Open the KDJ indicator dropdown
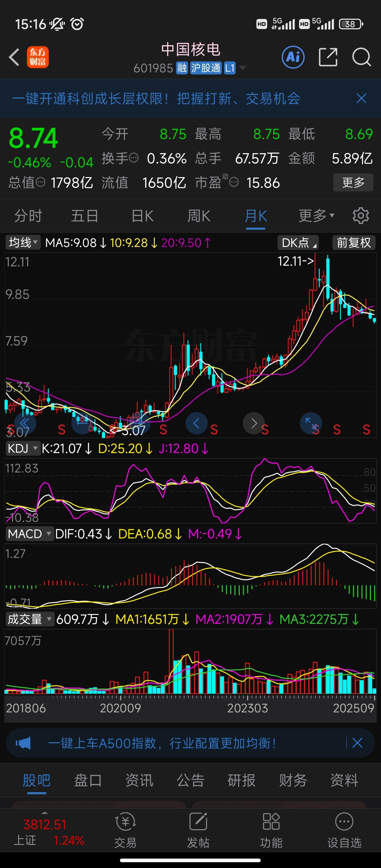Image resolution: width=381 pixels, height=868 pixels. point(23,448)
